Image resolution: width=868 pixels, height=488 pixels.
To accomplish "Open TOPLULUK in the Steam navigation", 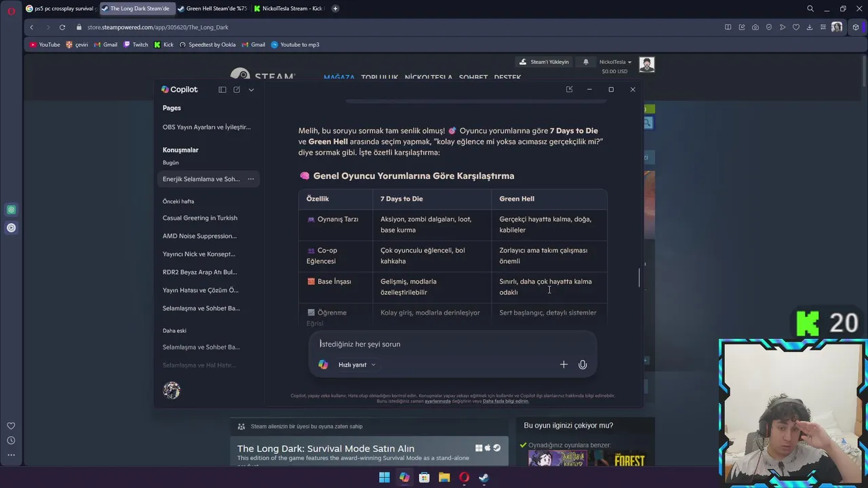I will click(x=380, y=77).
